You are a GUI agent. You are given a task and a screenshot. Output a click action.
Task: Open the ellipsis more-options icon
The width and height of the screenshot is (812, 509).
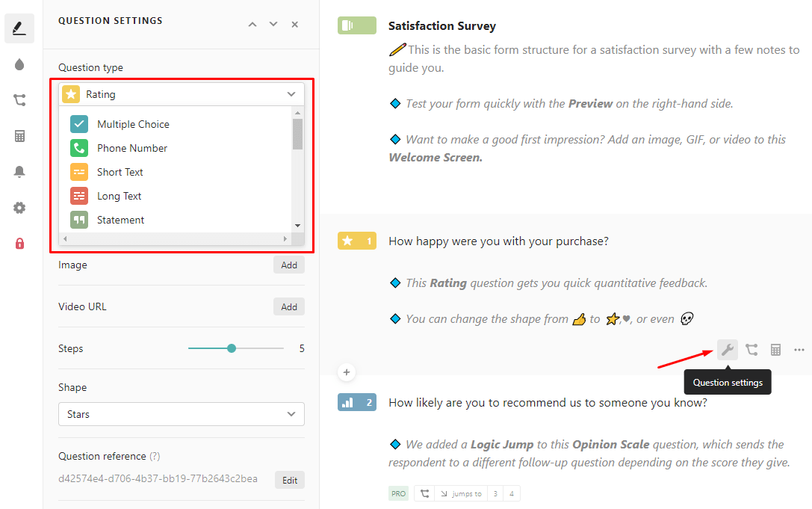click(799, 349)
